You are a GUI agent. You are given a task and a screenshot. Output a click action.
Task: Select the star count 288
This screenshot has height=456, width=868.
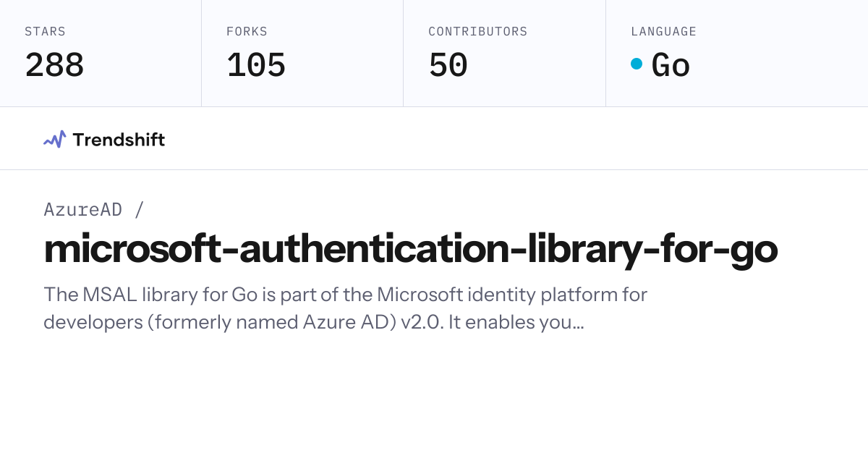[x=54, y=65]
